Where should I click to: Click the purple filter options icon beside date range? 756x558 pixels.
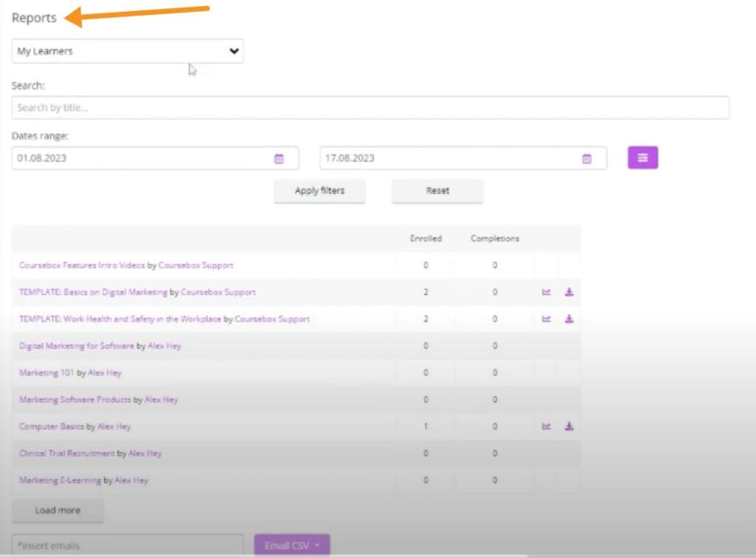642,157
